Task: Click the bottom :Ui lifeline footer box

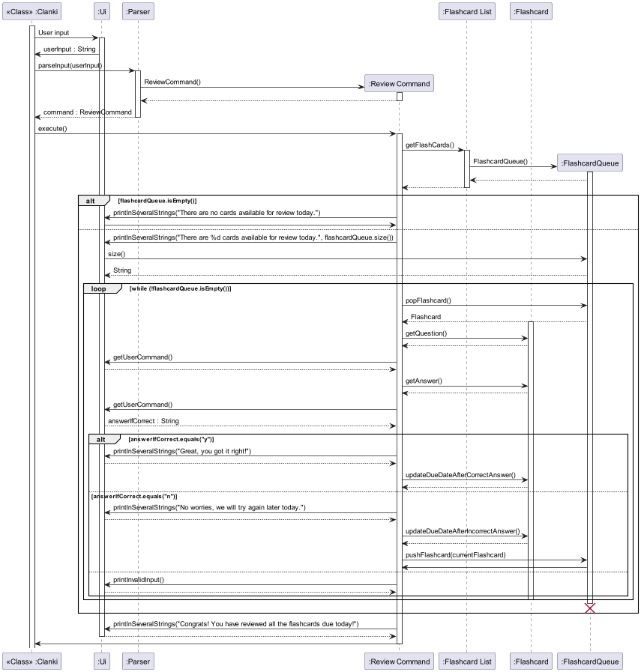Action: [101, 662]
